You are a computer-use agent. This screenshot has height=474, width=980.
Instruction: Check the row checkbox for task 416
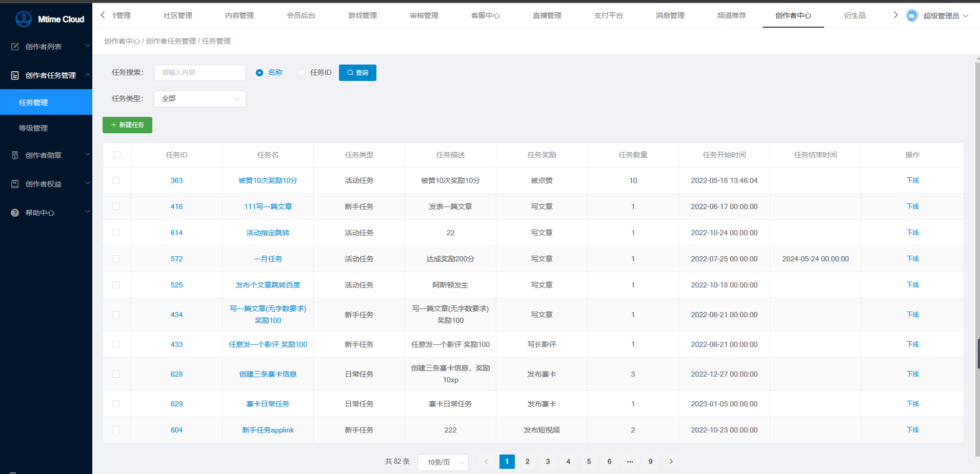pyautogui.click(x=116, y=207)
